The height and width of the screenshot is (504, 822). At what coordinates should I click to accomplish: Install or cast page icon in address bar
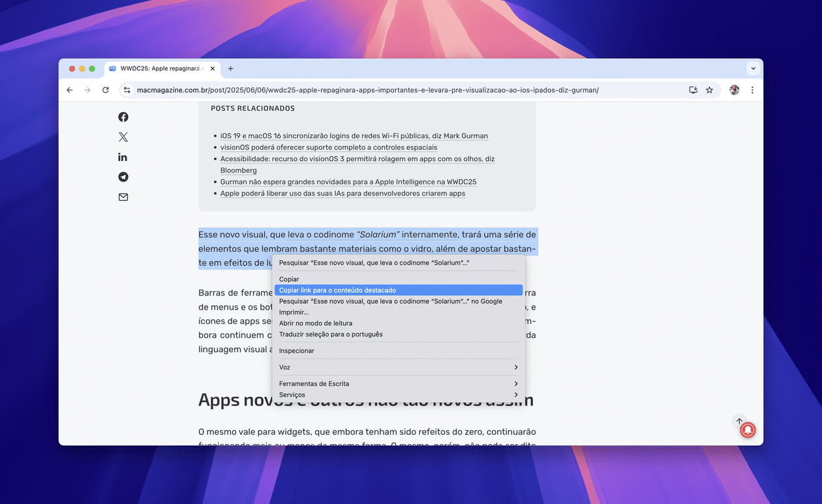pos(693,90)
